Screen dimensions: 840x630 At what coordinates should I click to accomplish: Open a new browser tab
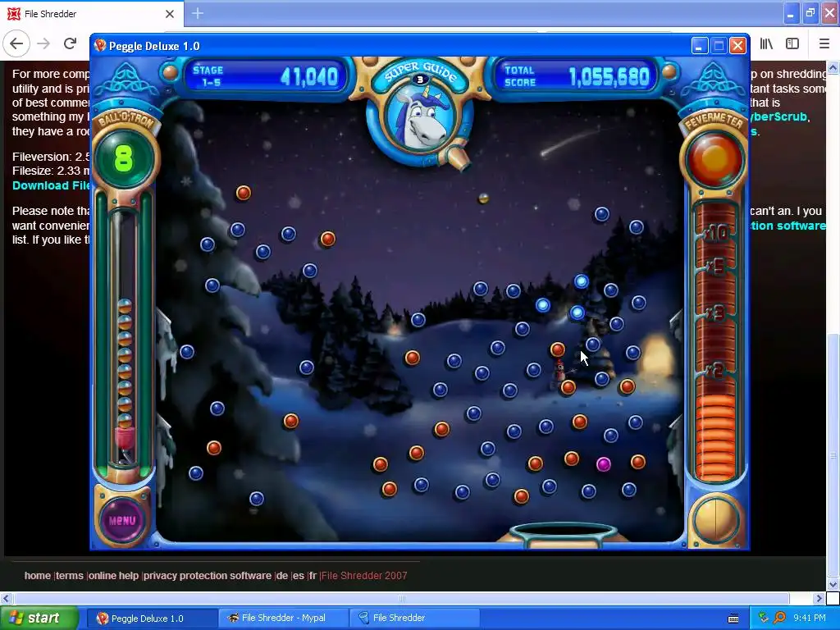pyautogui.click(x=197, y=13)
